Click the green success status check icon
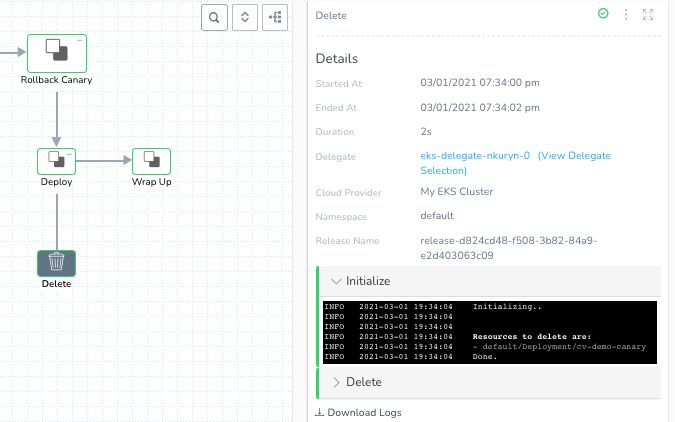 pyautogui.click(x=603, y=14)
